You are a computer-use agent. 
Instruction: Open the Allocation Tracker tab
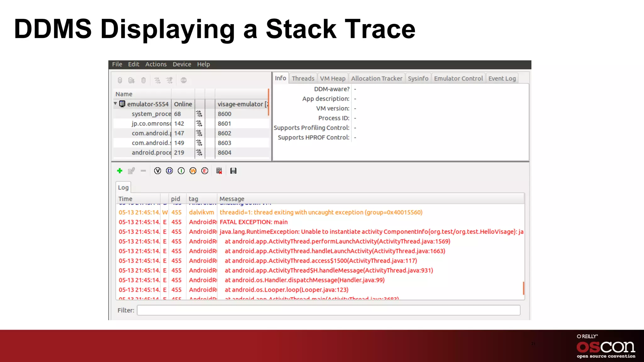(377, 79)
